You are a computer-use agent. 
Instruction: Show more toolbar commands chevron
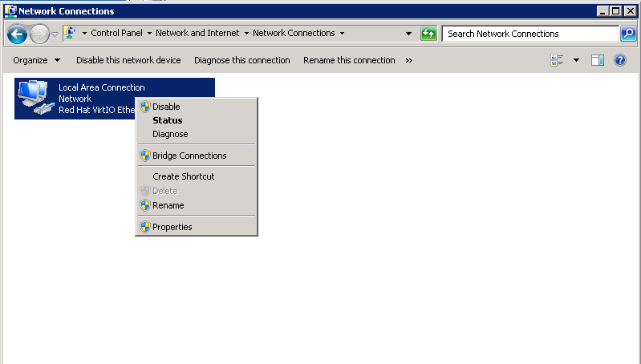(409, 60)
